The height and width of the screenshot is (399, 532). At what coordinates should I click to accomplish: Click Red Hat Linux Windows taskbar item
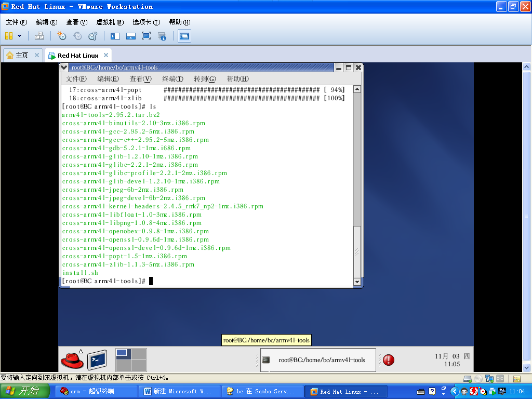[345, 391]
